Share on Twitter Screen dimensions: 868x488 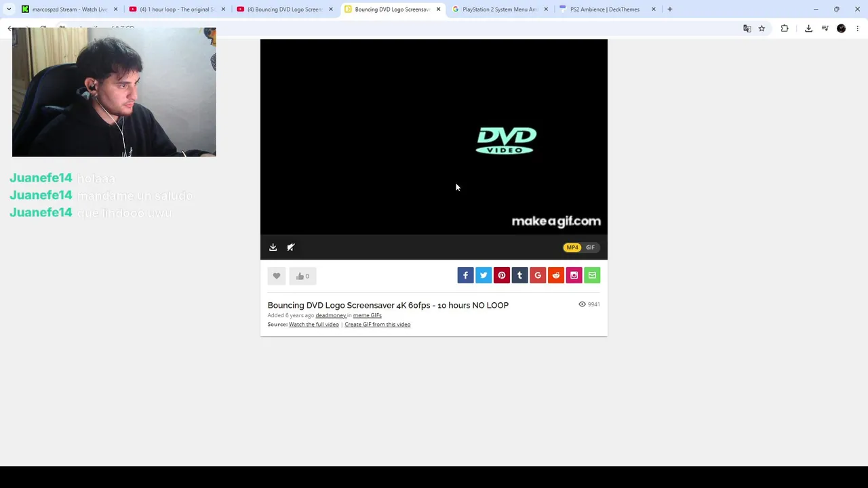[484, 275]
